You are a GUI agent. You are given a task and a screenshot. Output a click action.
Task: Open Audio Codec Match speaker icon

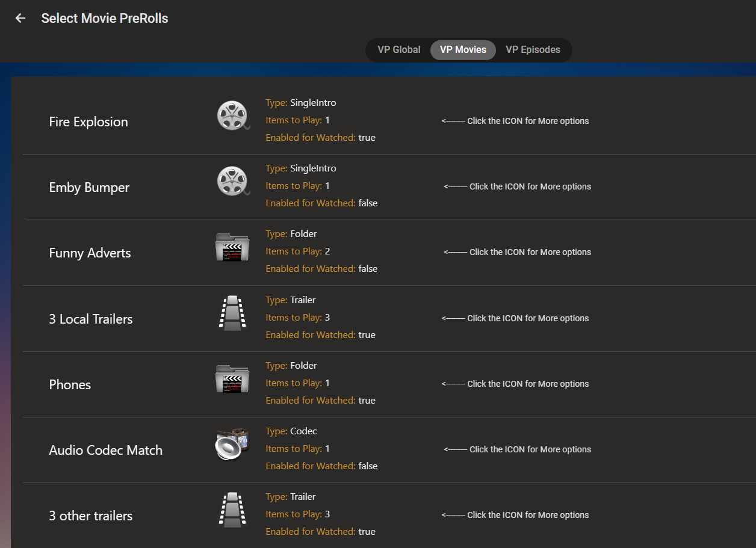(x=232, y=444)
